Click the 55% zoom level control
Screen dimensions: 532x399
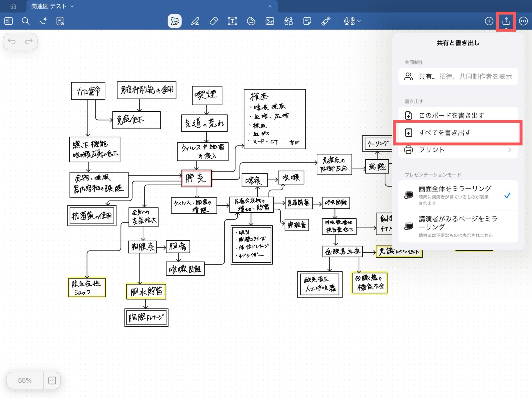coord(25,380)
